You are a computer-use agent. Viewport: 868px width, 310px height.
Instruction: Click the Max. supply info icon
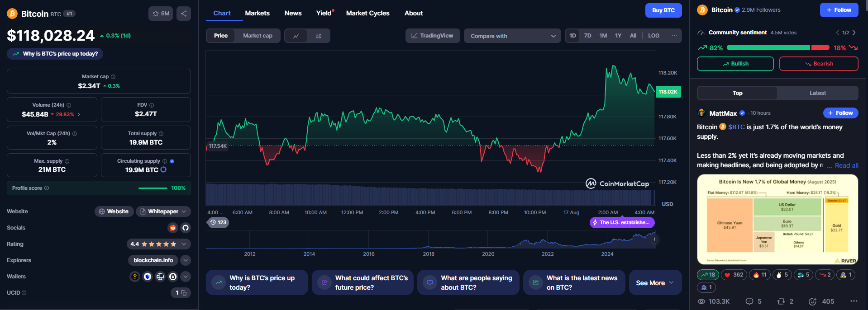67,161
